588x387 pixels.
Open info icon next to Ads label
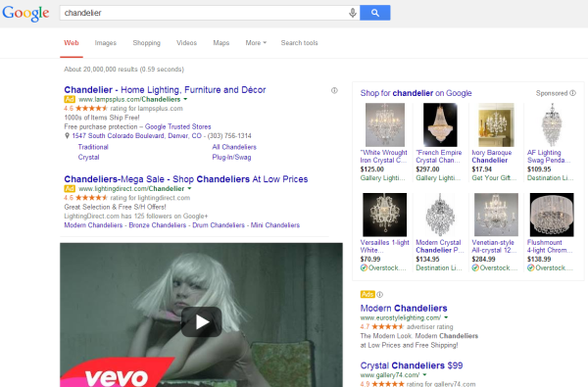tap(379, 294)
